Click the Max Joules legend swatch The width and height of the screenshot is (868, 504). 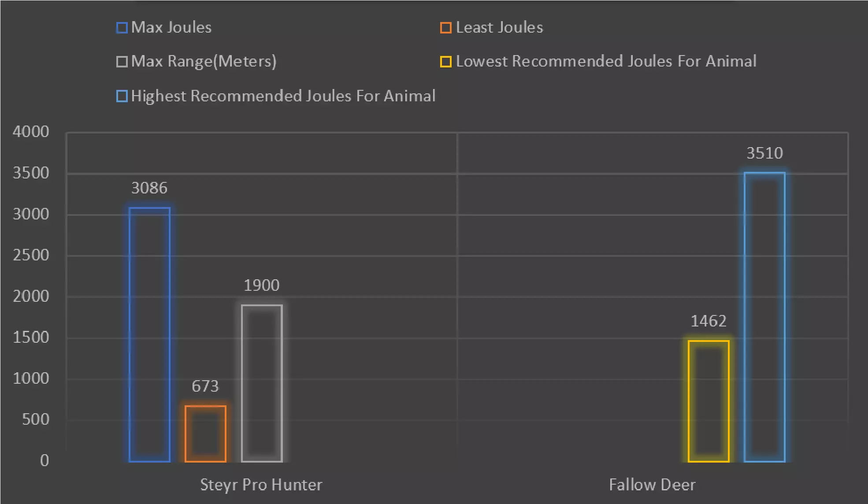122,28
